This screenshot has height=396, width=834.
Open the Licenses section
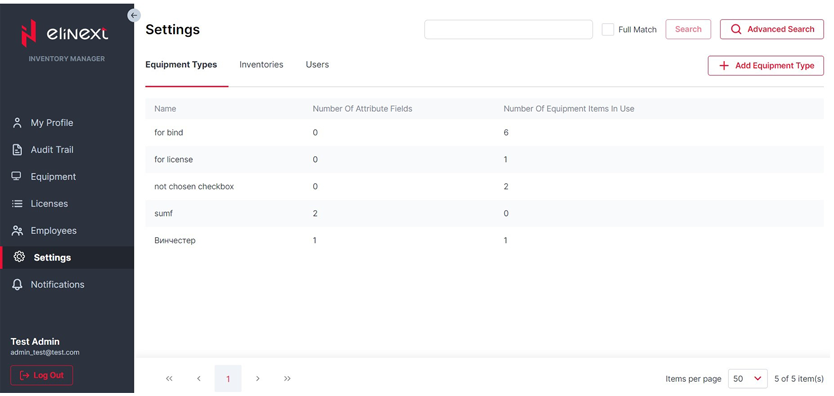click(49, 204)
